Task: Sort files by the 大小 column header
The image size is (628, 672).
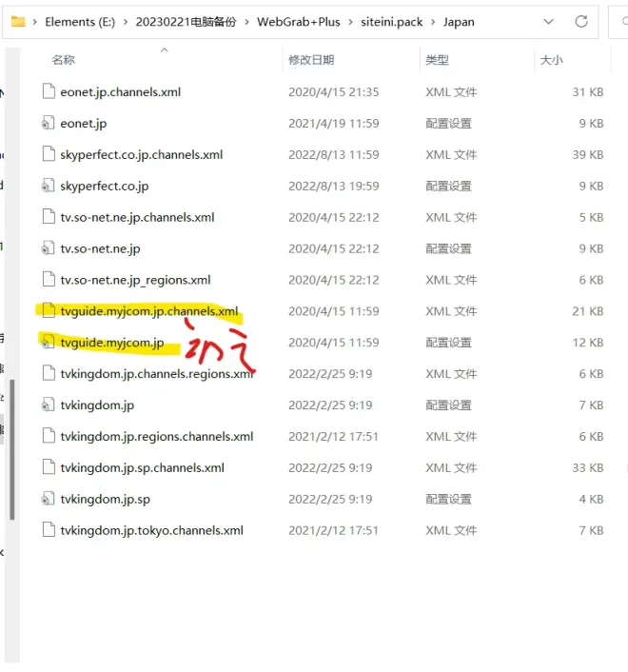Action: (x=551, y=60)
